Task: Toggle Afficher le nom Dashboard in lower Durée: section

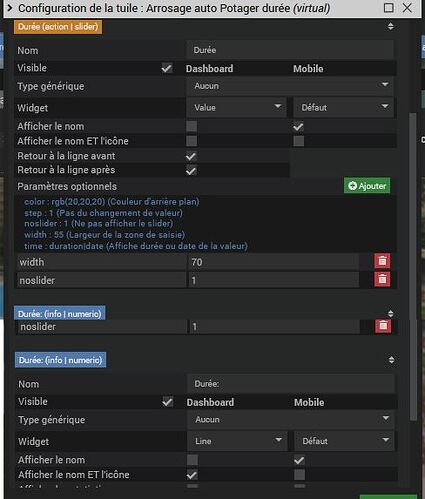Action: 192,460
